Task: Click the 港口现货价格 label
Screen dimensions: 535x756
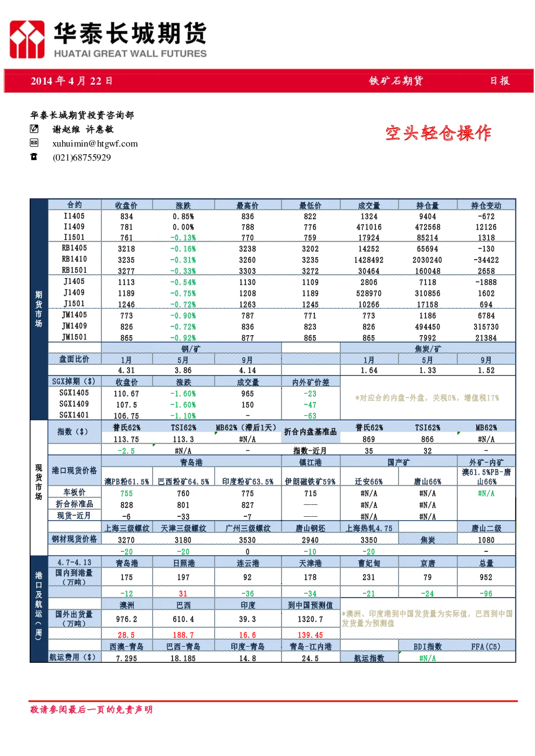Action: (x=74, y=470)
